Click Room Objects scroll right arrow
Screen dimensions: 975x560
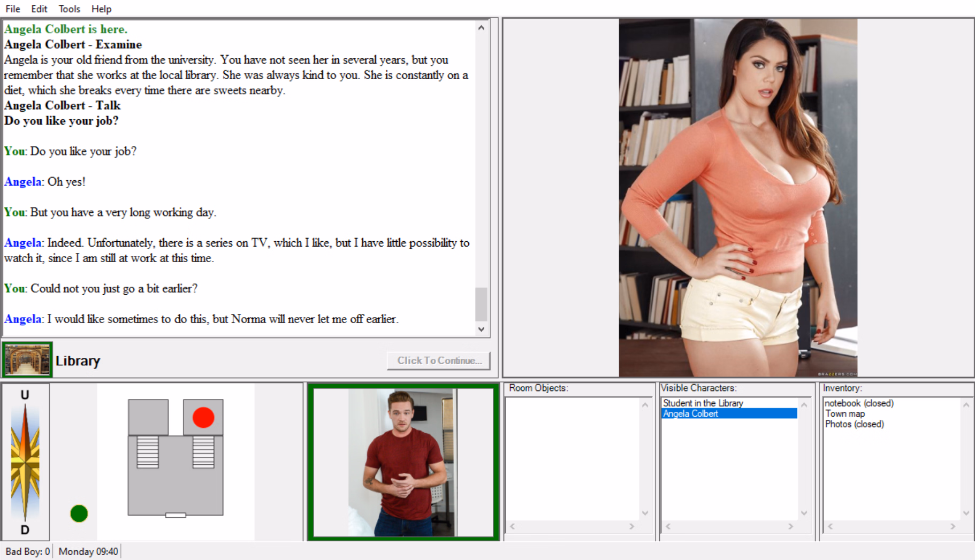(x=632, y=526)
